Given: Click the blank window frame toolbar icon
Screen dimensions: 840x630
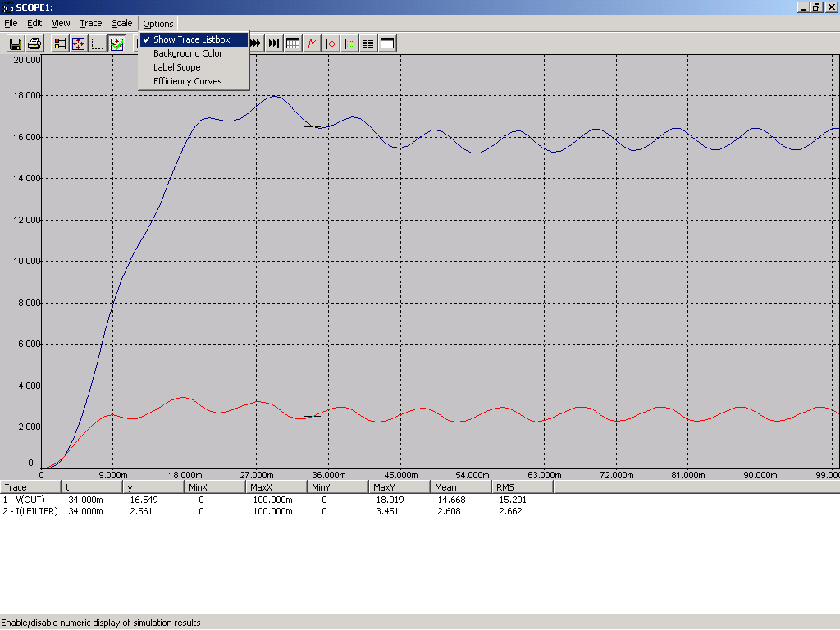Looking at the screenshot, I should 387,43.
